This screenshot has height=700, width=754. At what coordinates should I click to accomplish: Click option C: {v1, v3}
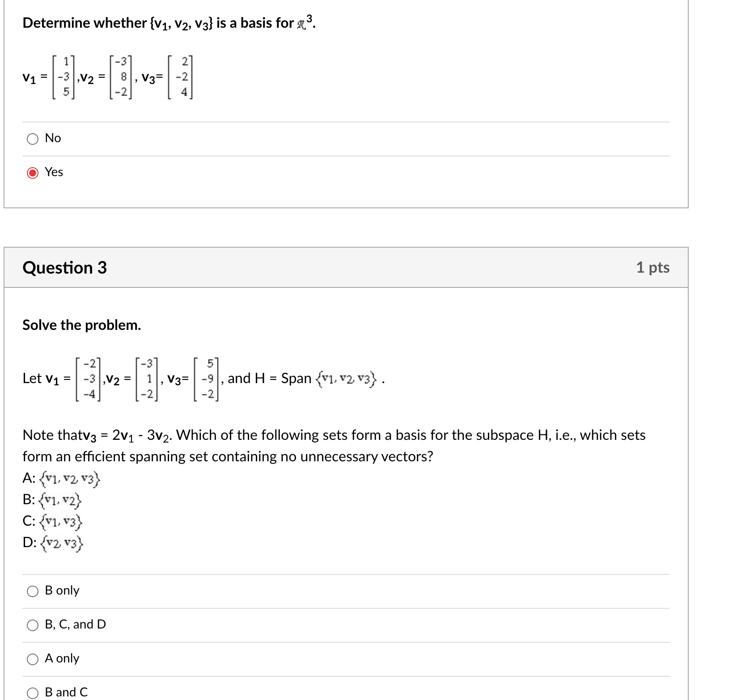(x=53, y=522)
